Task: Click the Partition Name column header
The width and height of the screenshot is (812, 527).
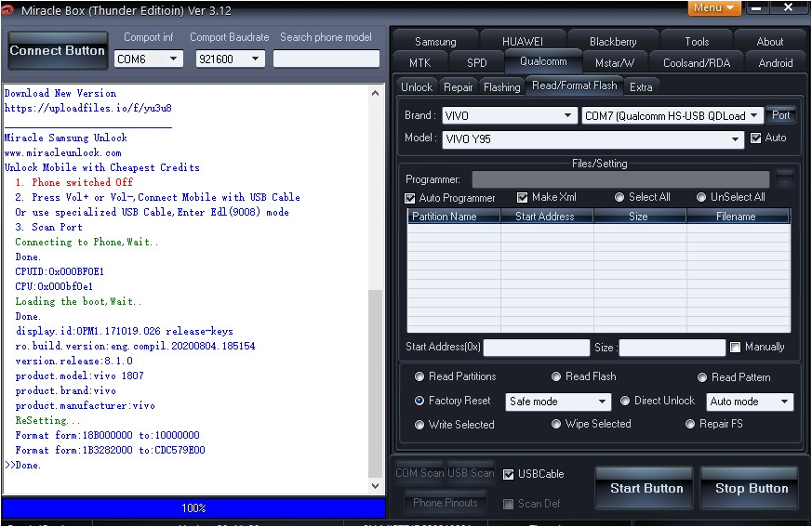Action: (454, 217)
